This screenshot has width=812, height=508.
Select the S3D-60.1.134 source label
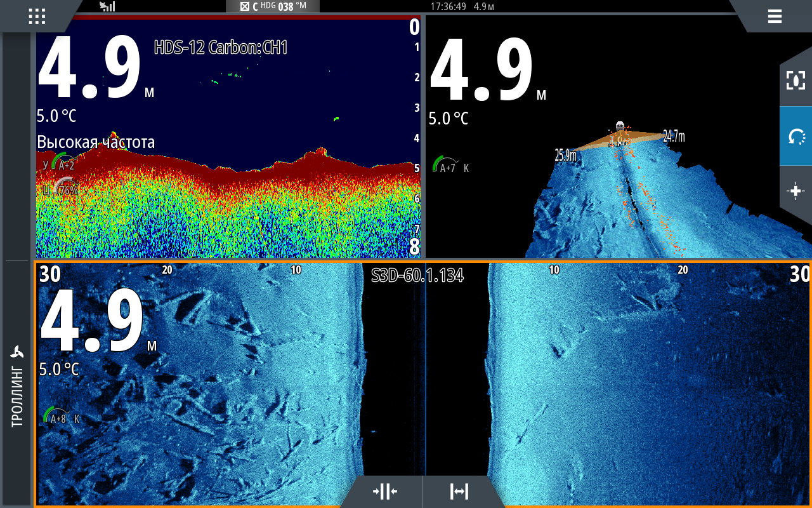tap(417, 275)
